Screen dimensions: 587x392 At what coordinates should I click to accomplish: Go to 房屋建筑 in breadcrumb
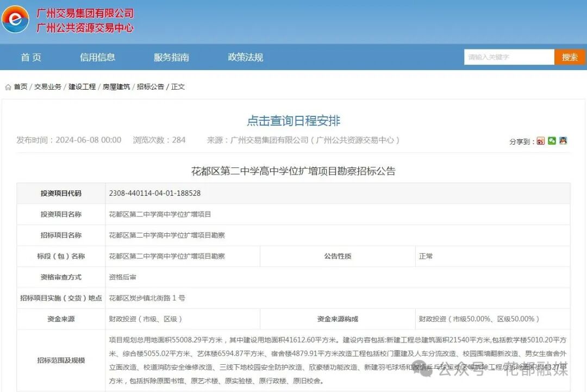116,87
